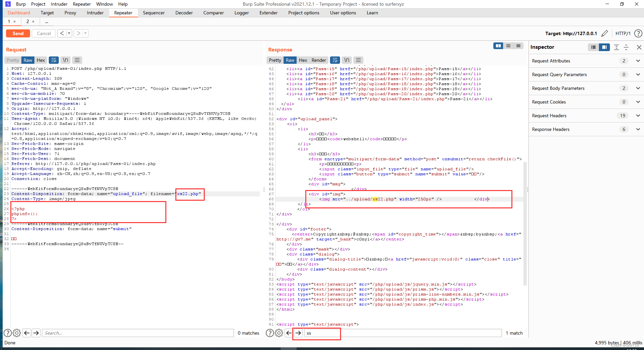644x350 pixels.
Task: Select Raw view in Response panel
Action: (x=290, y=60)
